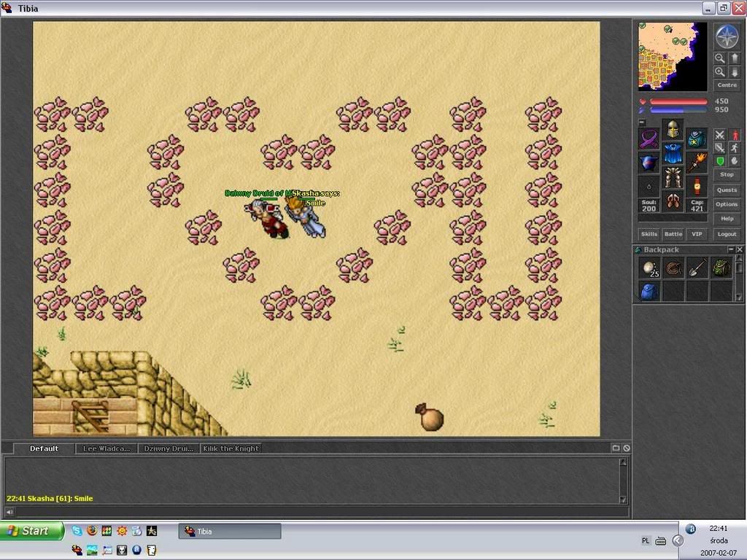Close the Backpack container

740,249
